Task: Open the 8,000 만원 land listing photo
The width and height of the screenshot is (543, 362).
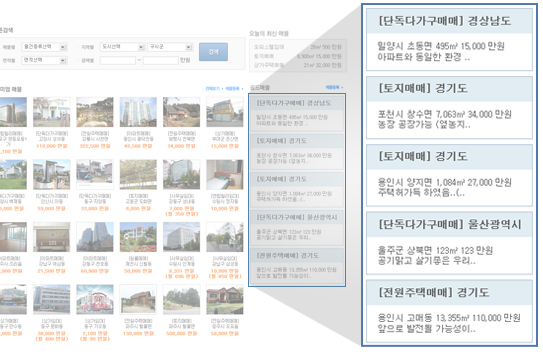Action: [138, 175]
